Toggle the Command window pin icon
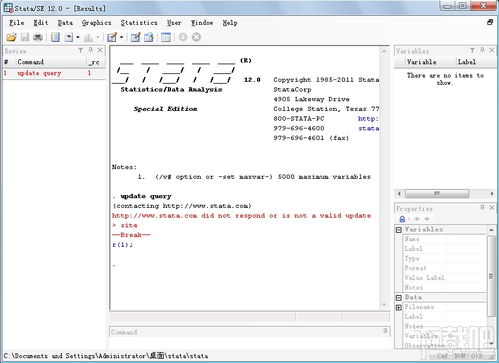 [385, 331]
